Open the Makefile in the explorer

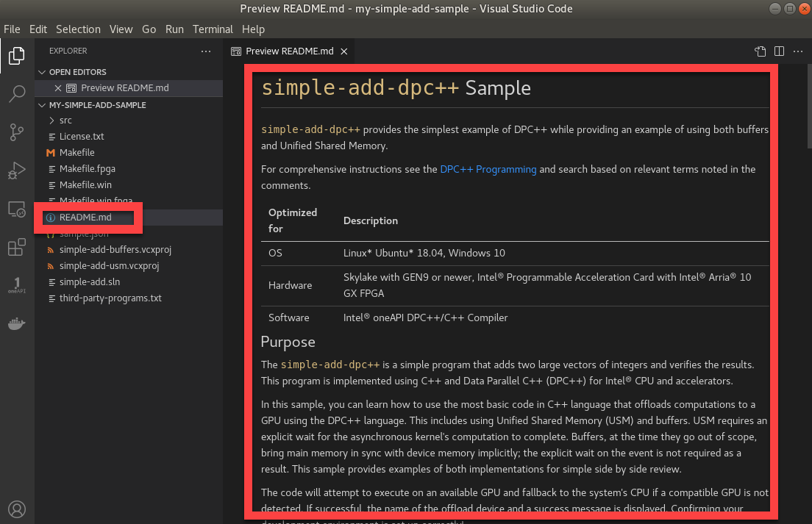point(76,152)
